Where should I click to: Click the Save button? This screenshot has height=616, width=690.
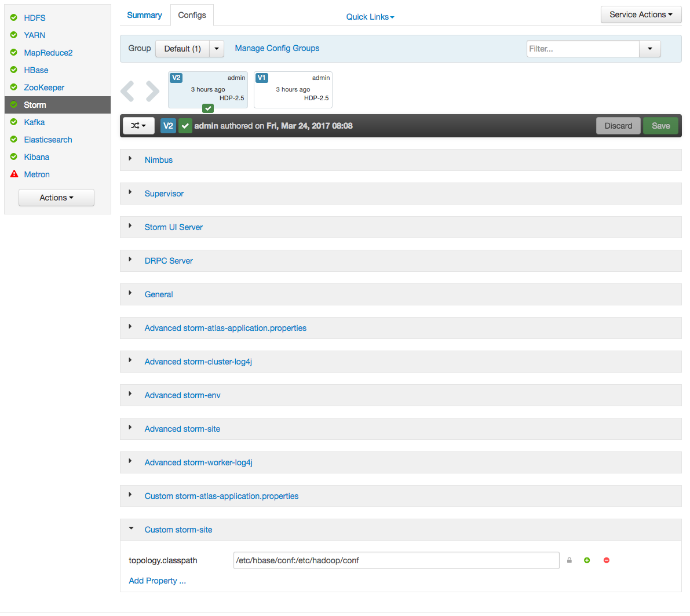coord(660,126)
